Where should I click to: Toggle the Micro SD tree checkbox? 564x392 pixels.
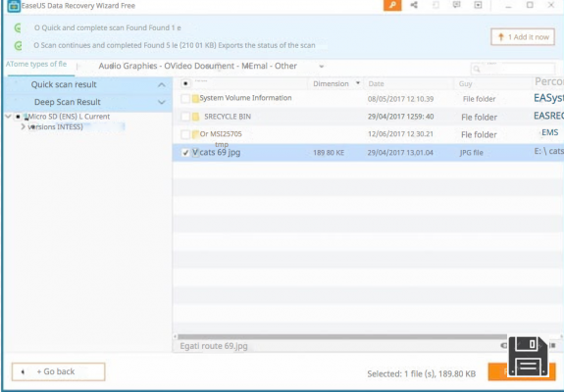18,117
